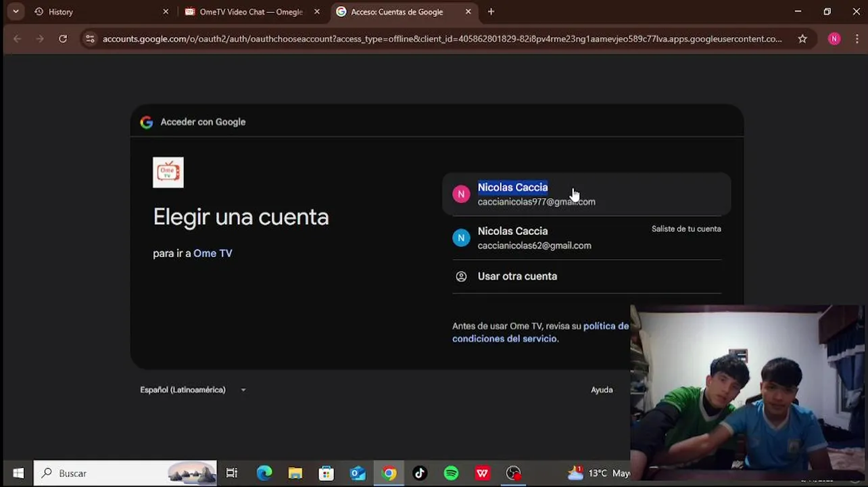Open Task View from the taskbar

tap(232, 473)
